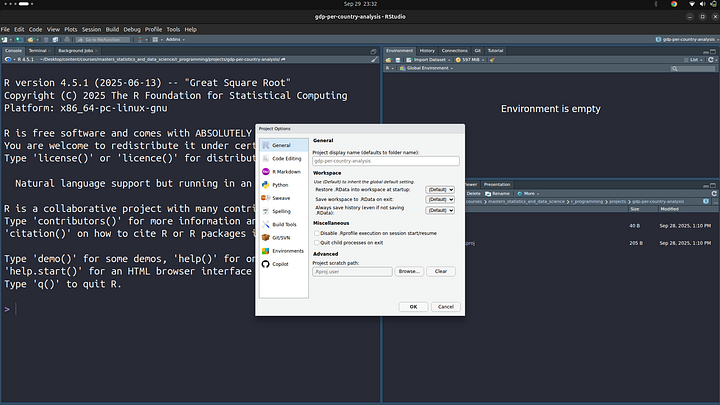This screenshot has height=405, width=720.
Task: Maximize the console pane icon
Action: pyautogui.click(x=373, y=51)
